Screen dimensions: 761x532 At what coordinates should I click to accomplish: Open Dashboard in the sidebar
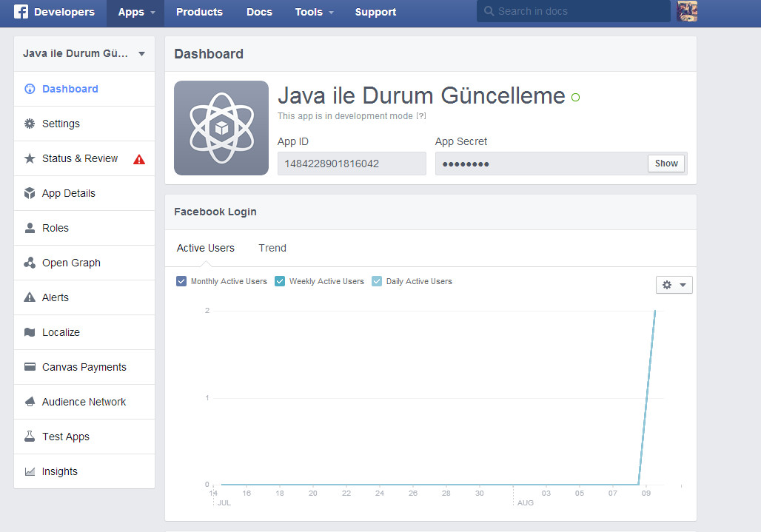pyautogui.click(x=84, y=89)
